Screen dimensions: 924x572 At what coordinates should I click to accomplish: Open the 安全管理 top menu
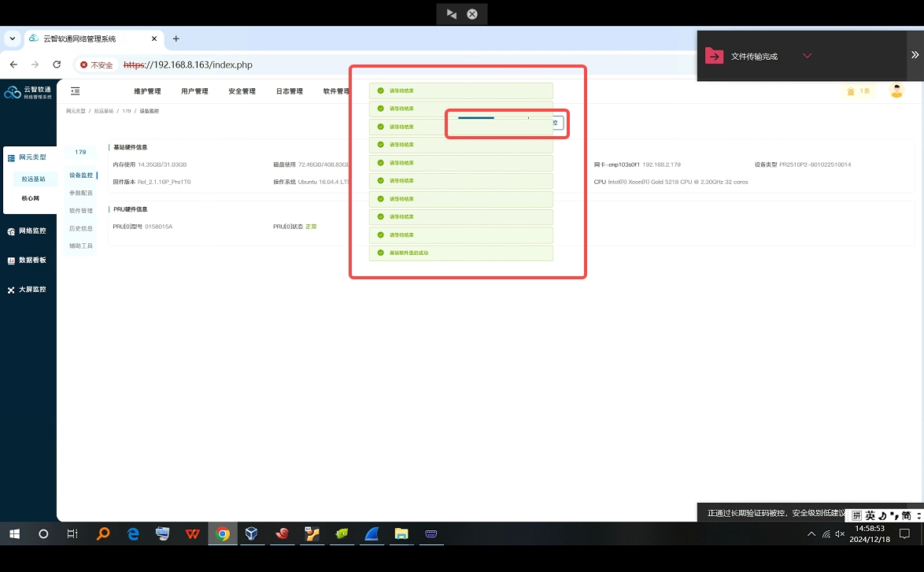pyautogui.click(x=242, y=91)
